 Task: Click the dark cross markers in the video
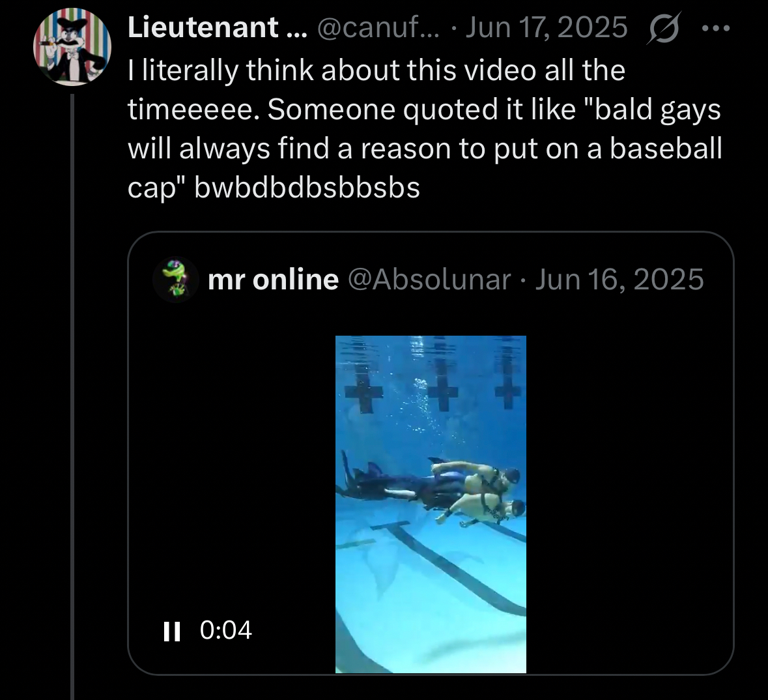430,390
